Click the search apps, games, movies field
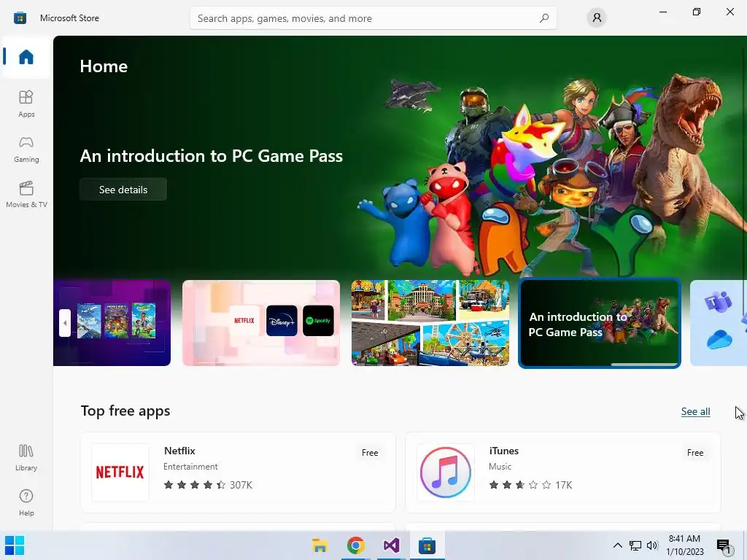The image size is (747, 560). [x=373, y=18]
